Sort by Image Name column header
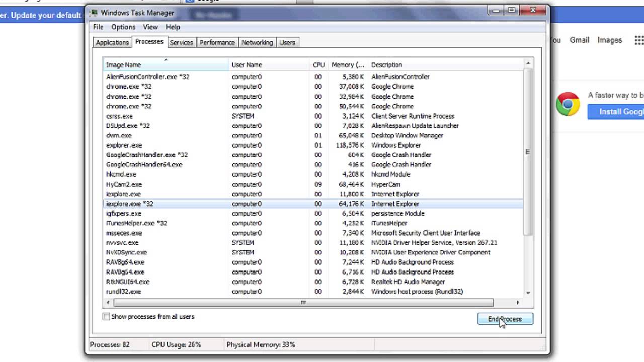This screenshot has height=362, width=644. 166,65
